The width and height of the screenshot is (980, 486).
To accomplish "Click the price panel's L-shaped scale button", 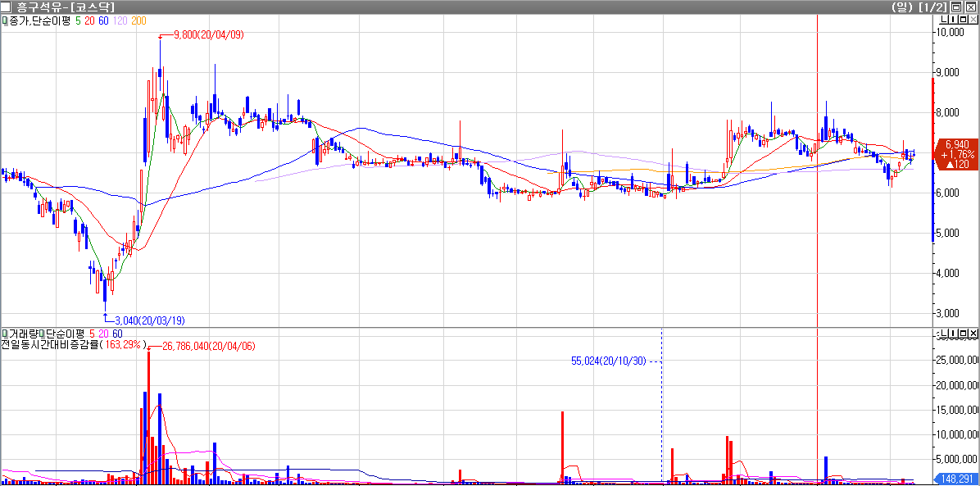I will [944, 20].
